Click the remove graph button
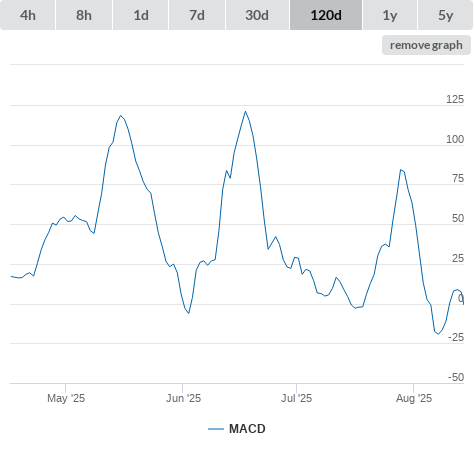The width and height of the screenshot is (474, 455). 426,45
